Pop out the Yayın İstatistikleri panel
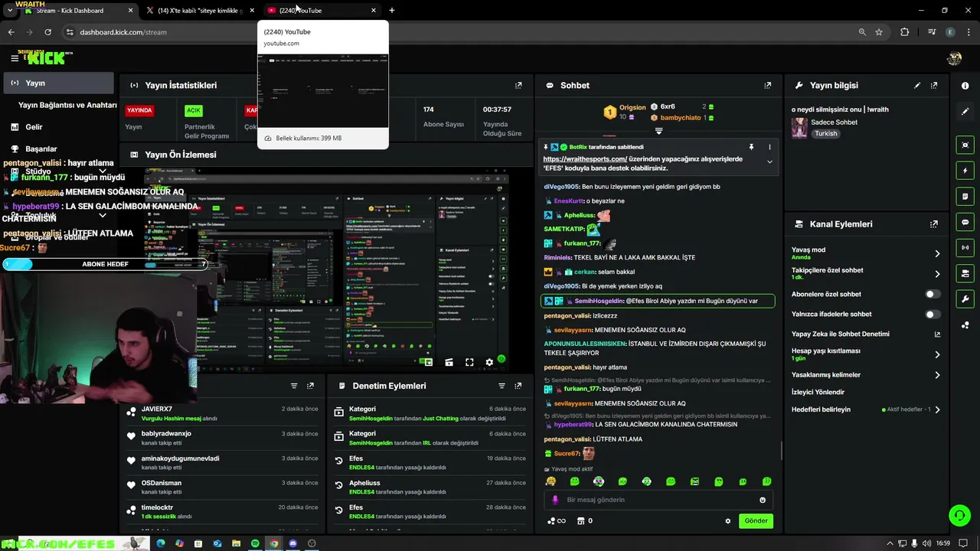 pyautogui.click(x=518, y=86)
